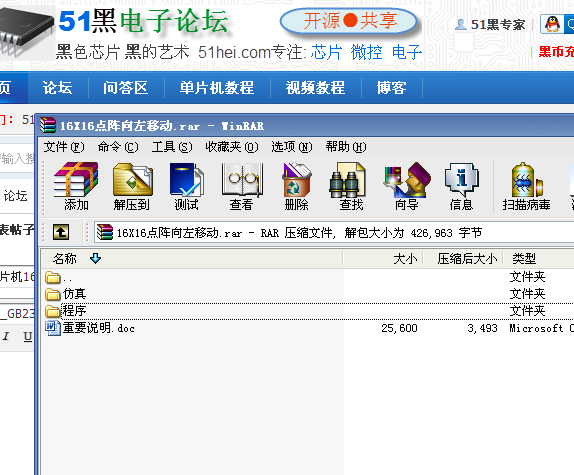Viewport: 574px width, 475px height.
Task: Open the 收藏夹(O) menu
Action: pos(232,147)
